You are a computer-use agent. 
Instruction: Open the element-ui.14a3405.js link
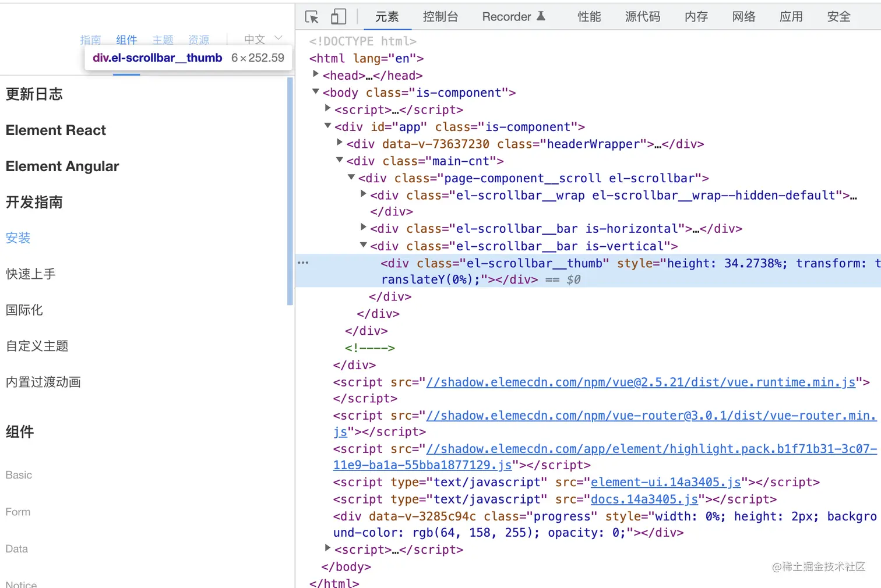click(x=666, y=482)
